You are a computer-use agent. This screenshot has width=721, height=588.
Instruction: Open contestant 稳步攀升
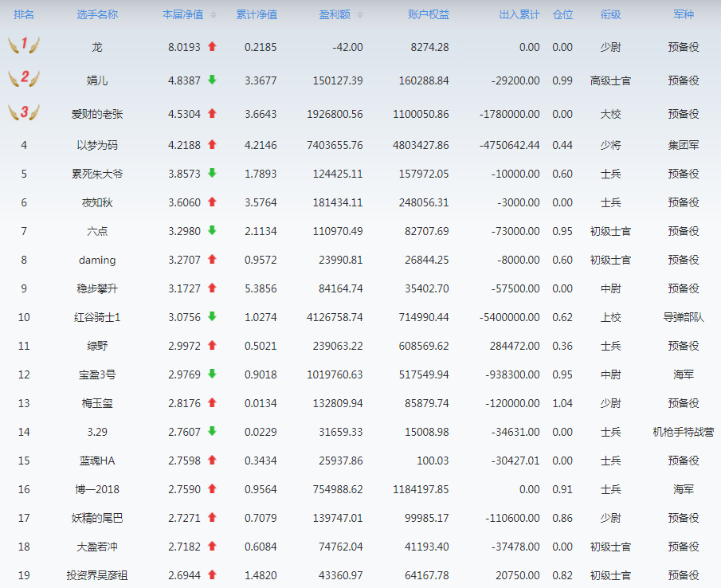pos(97,288)
